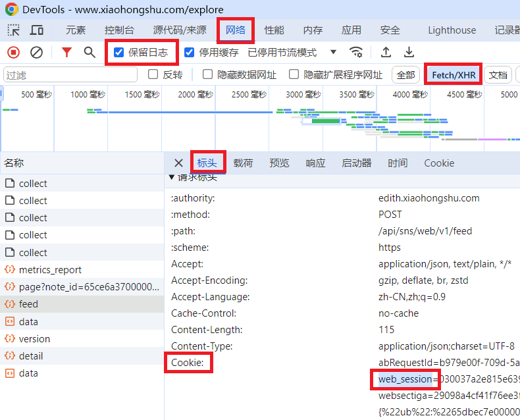
Task: Open the 元素 panel tab
Action: [x=76, y=30]
